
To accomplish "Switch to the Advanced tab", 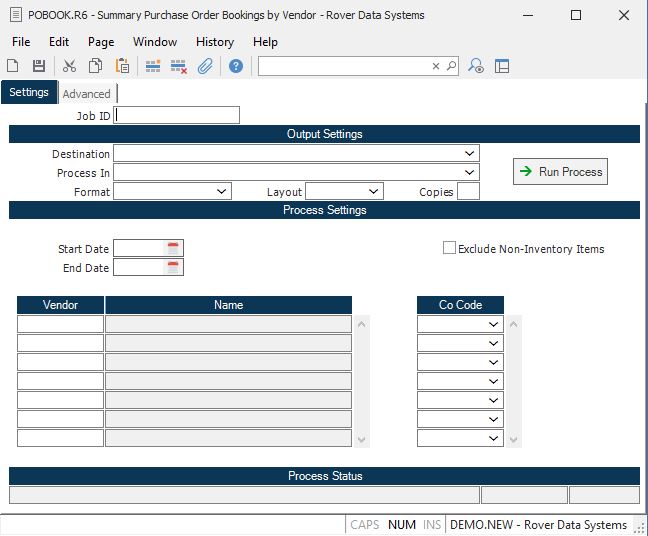I will pyautogui.click(x=87, y=94).
